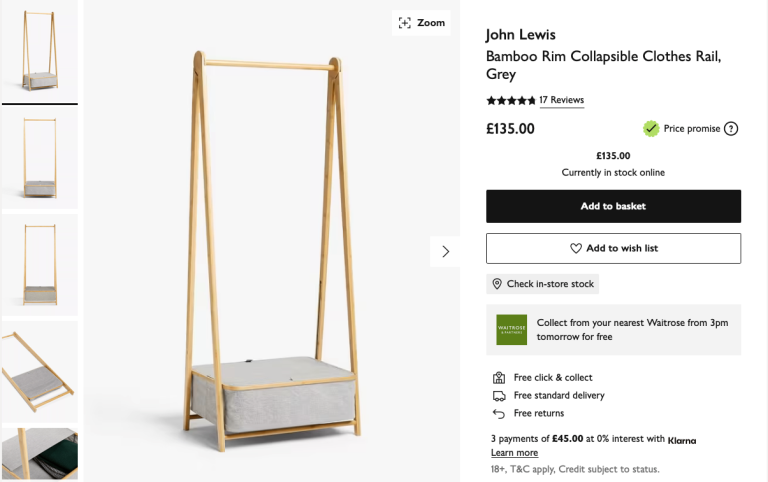Click the free standard delivery truck icon
The width and height of the screenshot is (768, 482).
[x=499, y=396]
